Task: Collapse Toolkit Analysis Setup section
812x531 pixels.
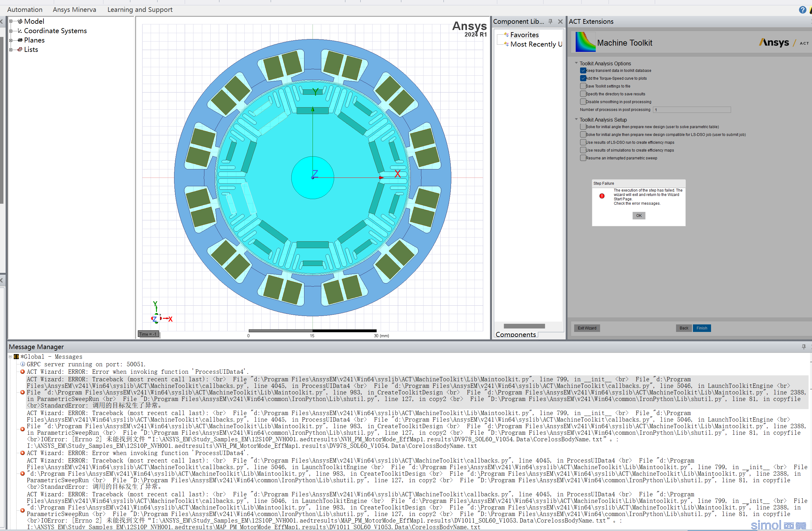Action: click(x=576, y=119)
